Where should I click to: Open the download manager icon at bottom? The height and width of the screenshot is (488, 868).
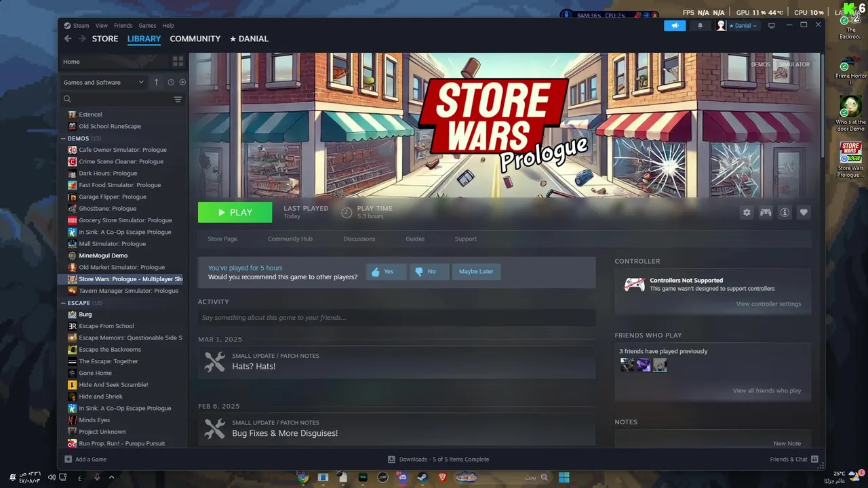[391, 460]
